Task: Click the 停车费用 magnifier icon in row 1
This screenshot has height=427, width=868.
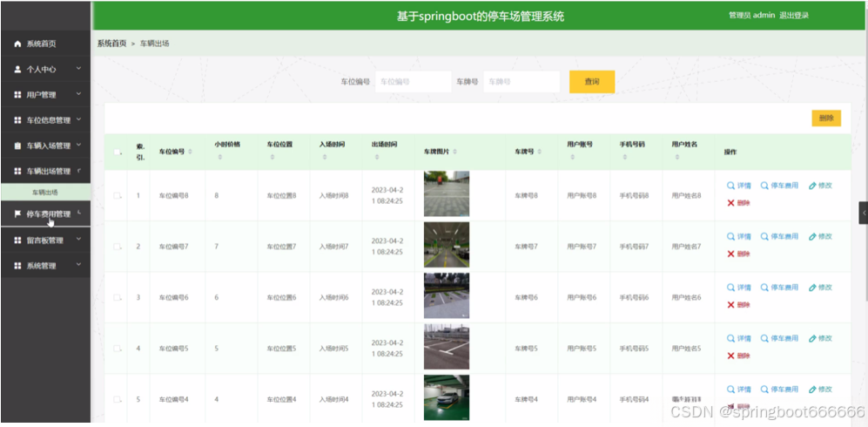Action: 764,186
